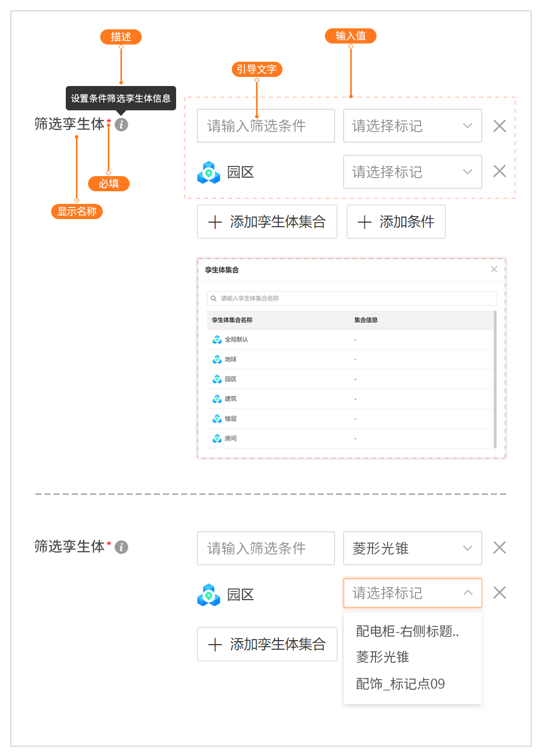Click the 添加条件 button
Screen dimensions: 541x756
coord(396,222)
